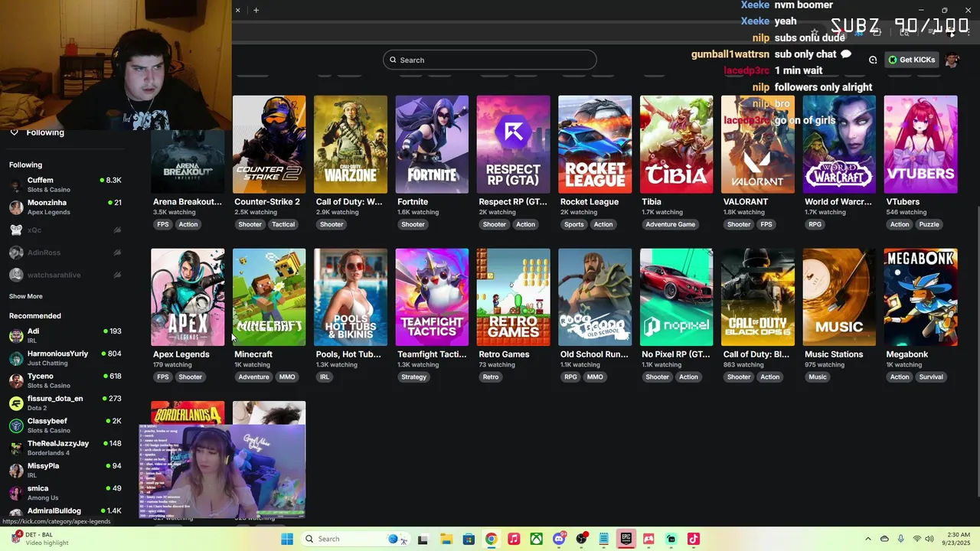Switch to Google Chrome in taskbar
Screen dimensions: 980x551
491,539
